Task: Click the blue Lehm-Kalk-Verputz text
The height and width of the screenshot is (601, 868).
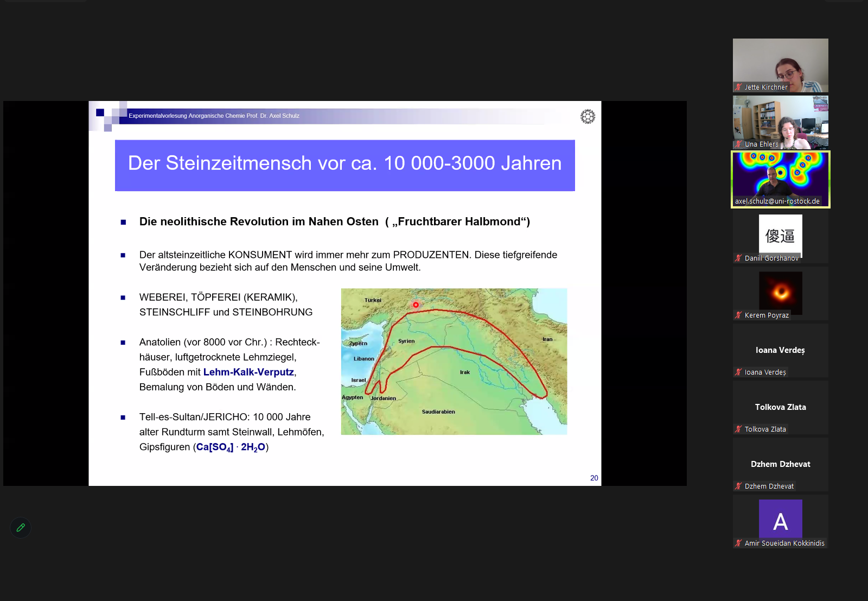Action: [x=248, y=372]
